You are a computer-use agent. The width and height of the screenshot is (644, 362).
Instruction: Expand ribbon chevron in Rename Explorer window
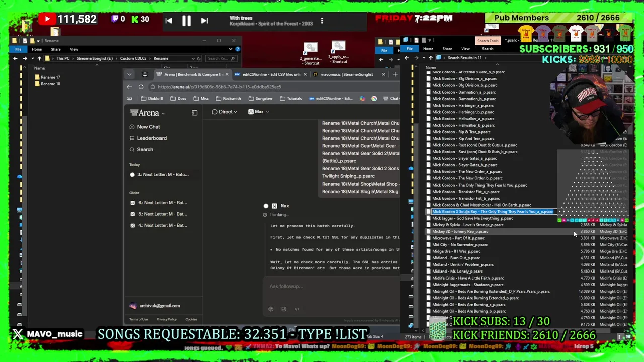click(230, 49)
